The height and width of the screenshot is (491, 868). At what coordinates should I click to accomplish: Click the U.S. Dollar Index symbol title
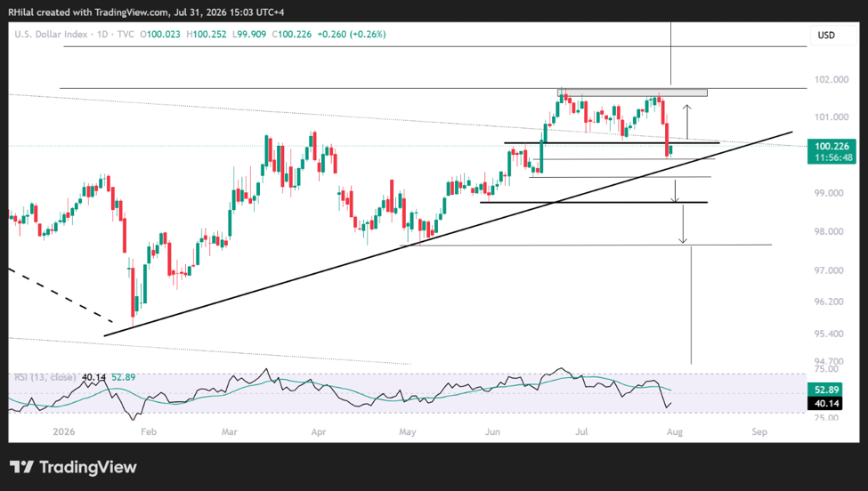[51, 35]
